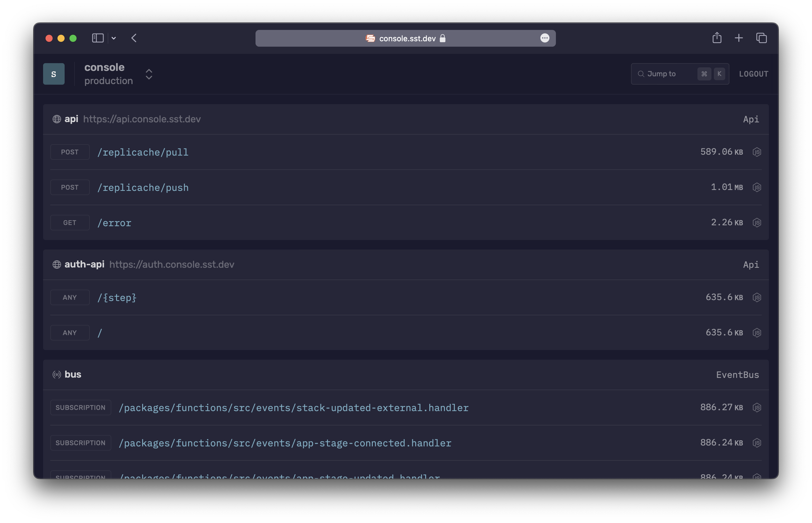Toggle the Safari sidebar
812x523 pixels.
tap(98, 38)
